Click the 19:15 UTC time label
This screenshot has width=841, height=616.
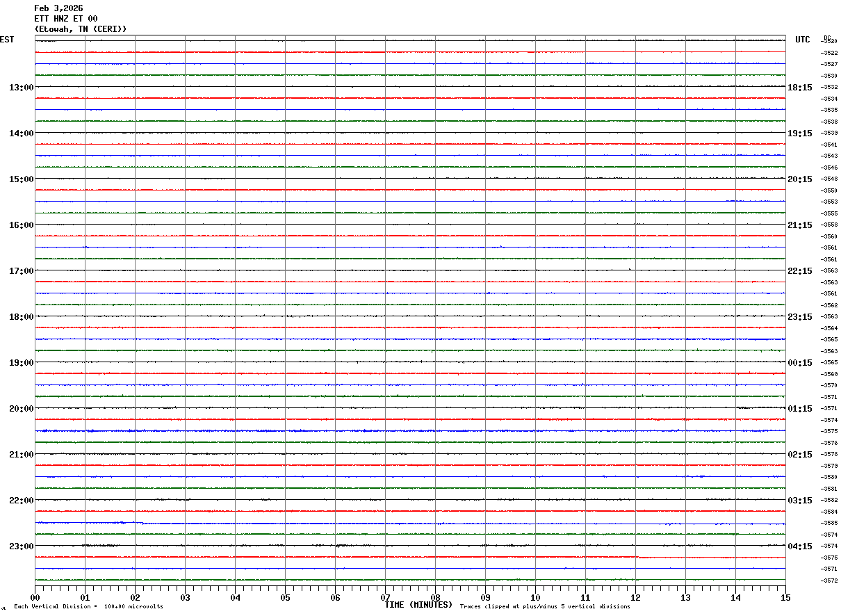pos(800,133)
